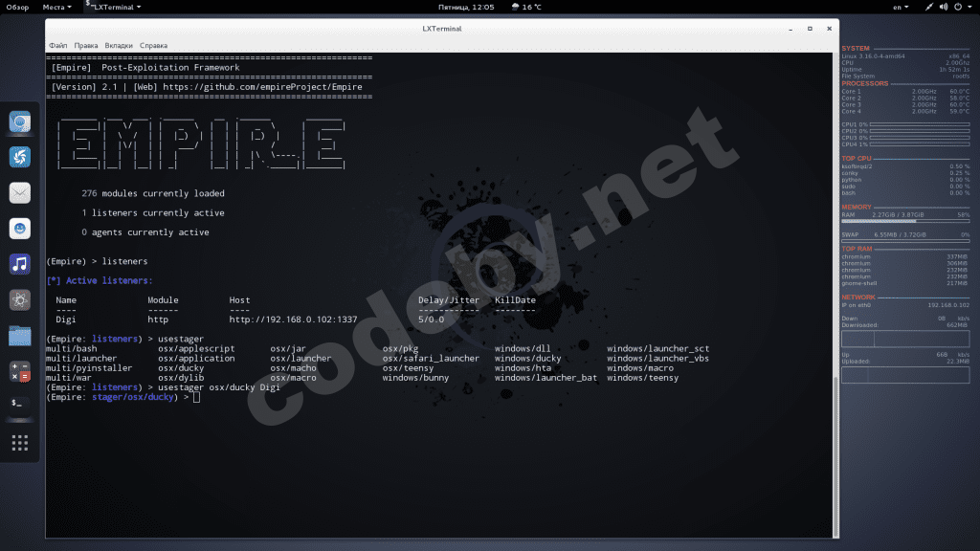Click 'osx/macho' stager option
Screen dimensions: 980x551
pyautogui.click(x=293, y=368)
